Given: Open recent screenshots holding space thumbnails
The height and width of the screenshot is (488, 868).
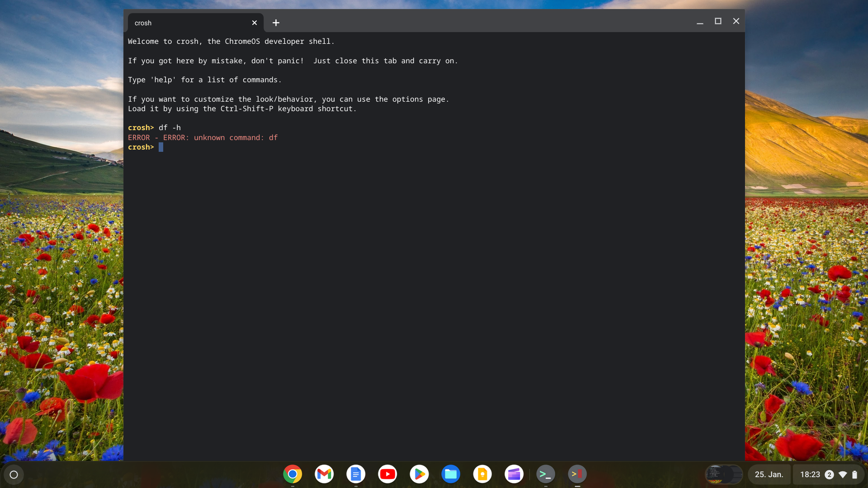Looking at the screenshot, I should [x=723, y=474].
